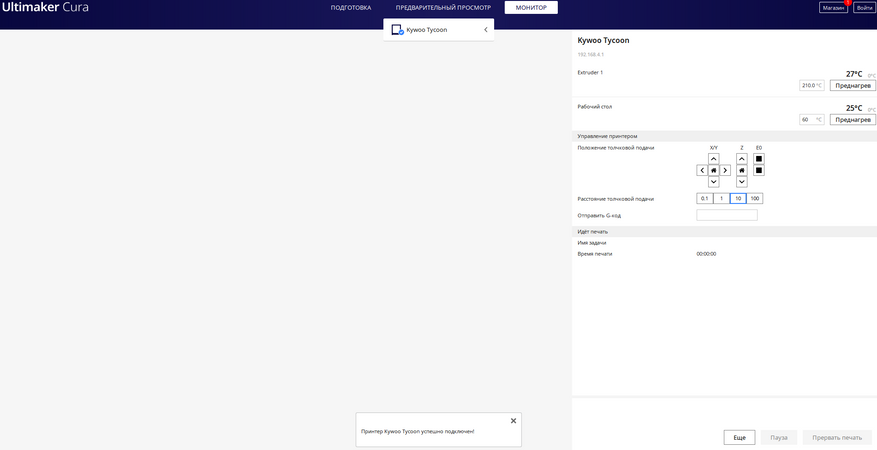Image resolution: width=877 pixels, height=450 pixels.
Task: Move print head up on Y axis
Action: tap(713, 159)
